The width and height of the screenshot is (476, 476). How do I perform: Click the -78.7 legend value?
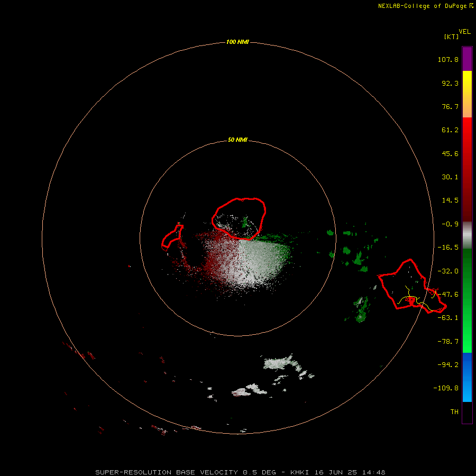coord(448,342)
